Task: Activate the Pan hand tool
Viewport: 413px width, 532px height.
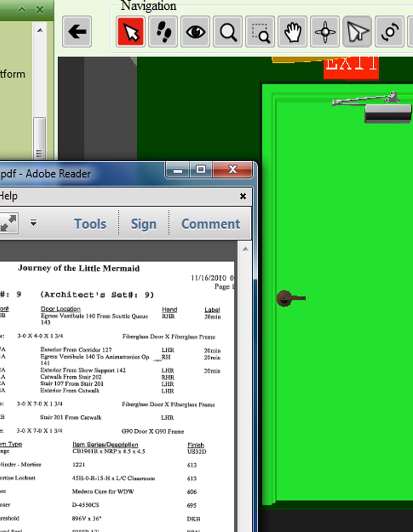Action: pos(293,32)
